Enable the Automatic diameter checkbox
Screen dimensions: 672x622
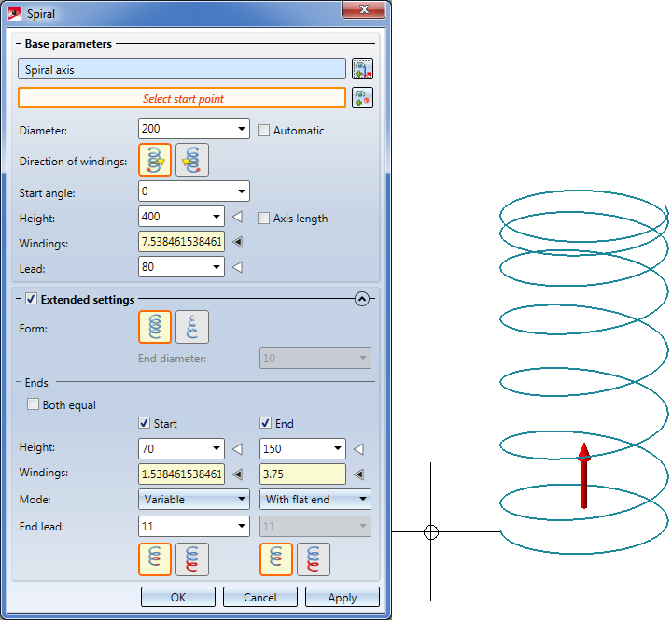pyautogui.click(x=263, y=131)
